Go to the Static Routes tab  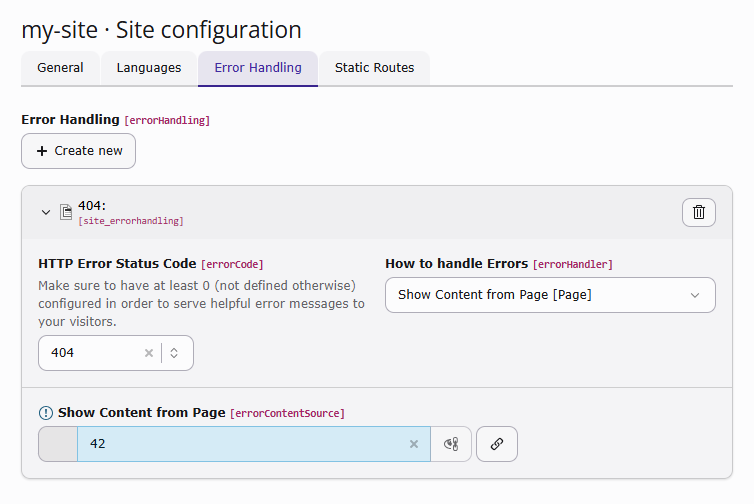374,68
